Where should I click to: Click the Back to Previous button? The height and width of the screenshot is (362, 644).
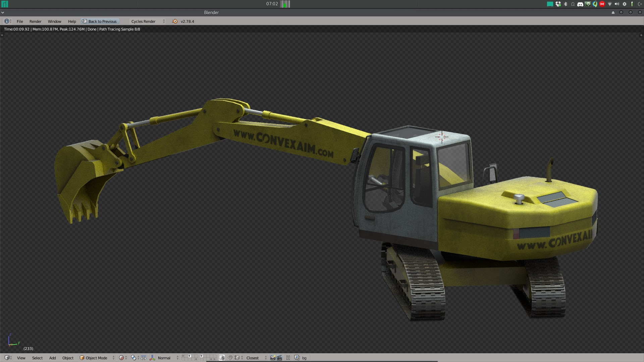100,21
